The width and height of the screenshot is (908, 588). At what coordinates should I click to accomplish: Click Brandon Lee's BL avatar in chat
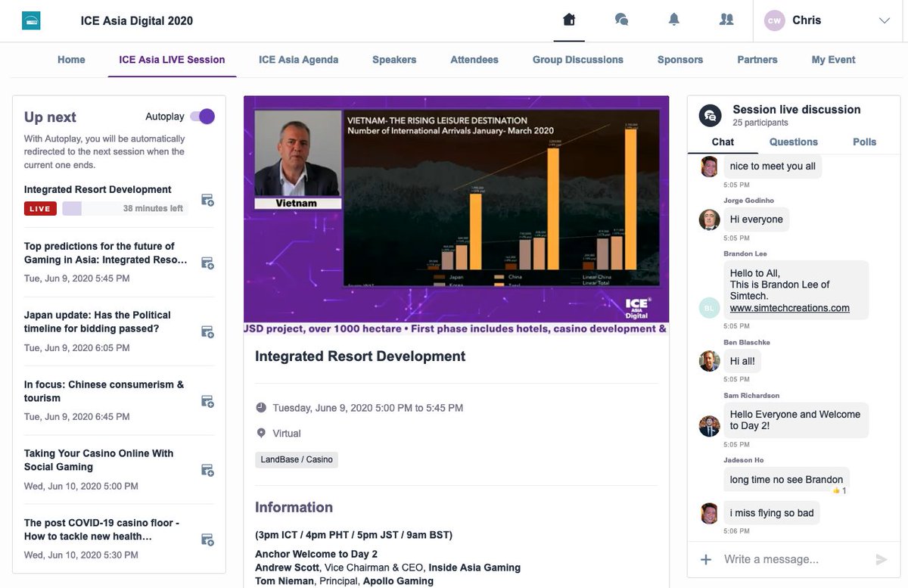pos(709,307)
